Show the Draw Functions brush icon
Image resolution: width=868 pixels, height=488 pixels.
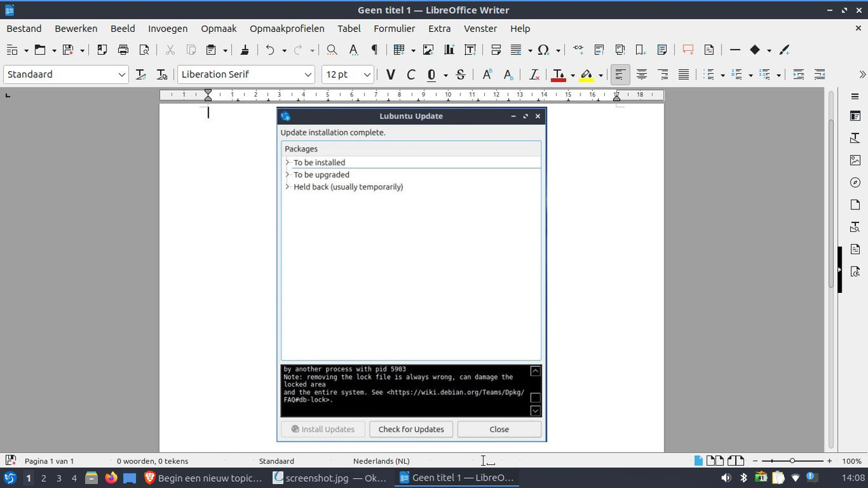(785, 49)
